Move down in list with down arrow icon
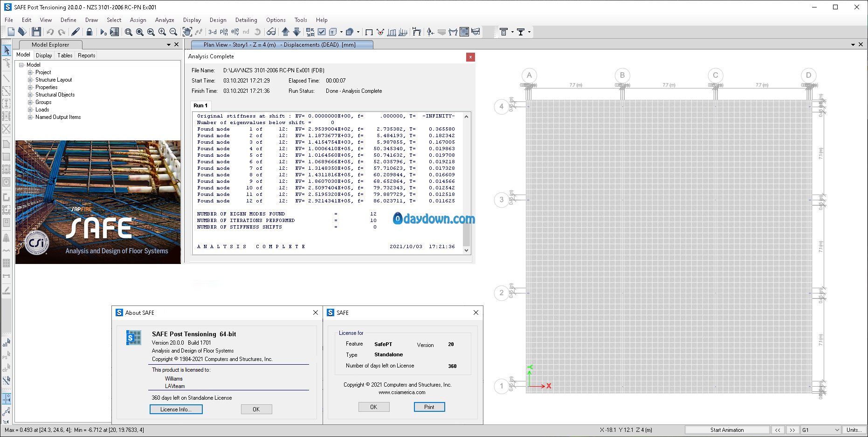This screenshot has height=437, width=868. point(296,32)
